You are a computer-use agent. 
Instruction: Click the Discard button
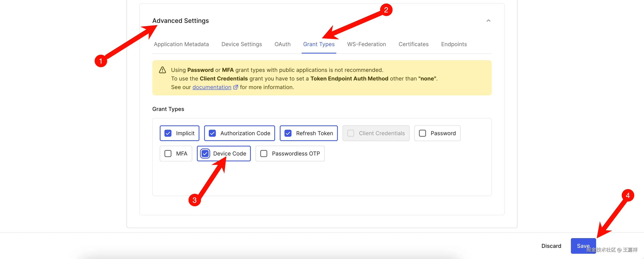[551, 246]
